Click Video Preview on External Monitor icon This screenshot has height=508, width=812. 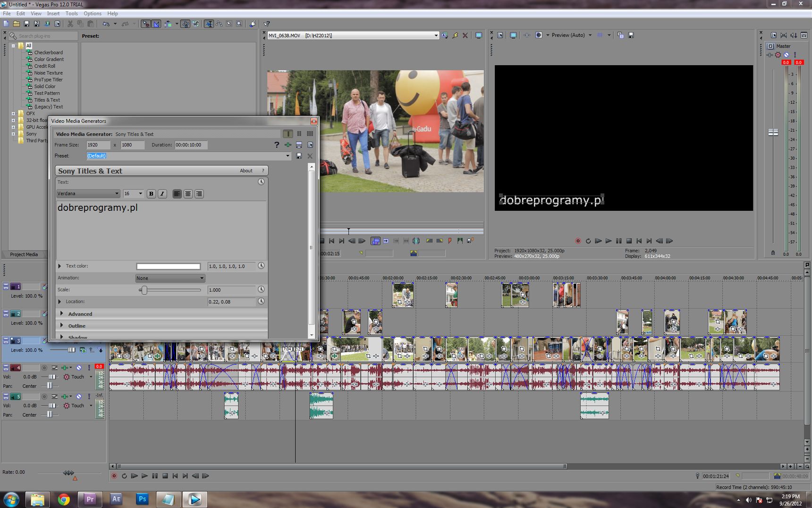pos(513,35)
